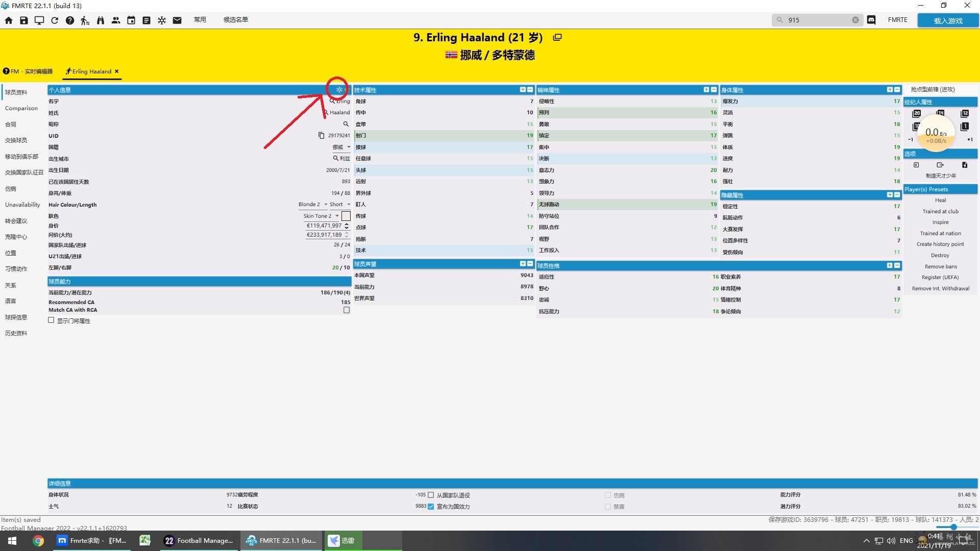
Task: Click the Discord chat icon beside search
Action: pyautogui.click(x=871, y=20)
